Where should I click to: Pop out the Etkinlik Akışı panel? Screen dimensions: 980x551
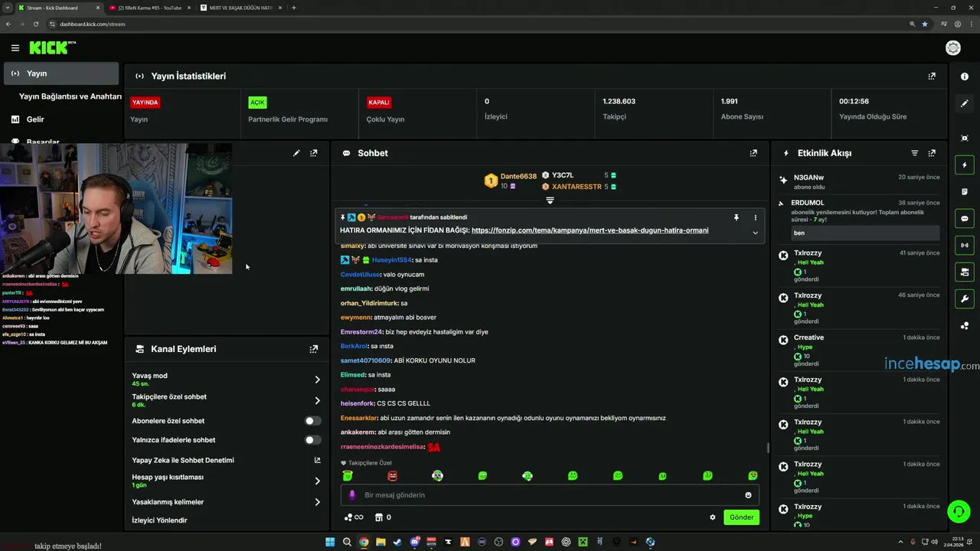[932, 153]
